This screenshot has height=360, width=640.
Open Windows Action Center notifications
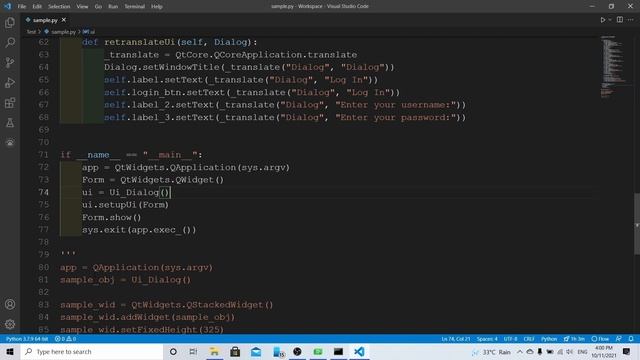(x=627, y=351)
